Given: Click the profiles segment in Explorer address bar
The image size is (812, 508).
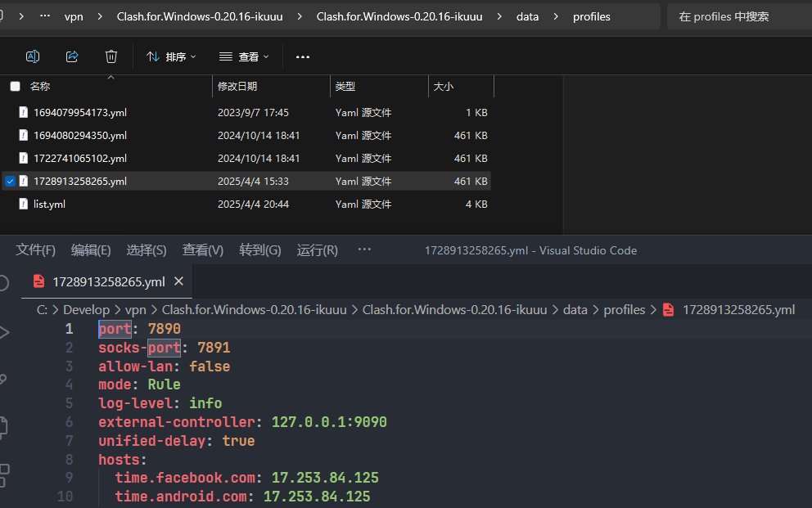Looking at the screenshot, I should tap(591, 16).
